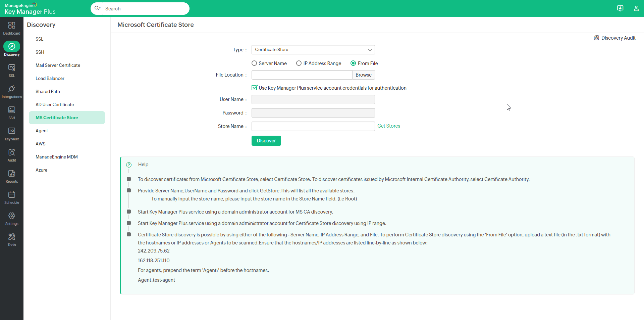Screen dimensions: 644x320
Task: Switch to the AD User Certificate page
Action: (x=55, y=104)
